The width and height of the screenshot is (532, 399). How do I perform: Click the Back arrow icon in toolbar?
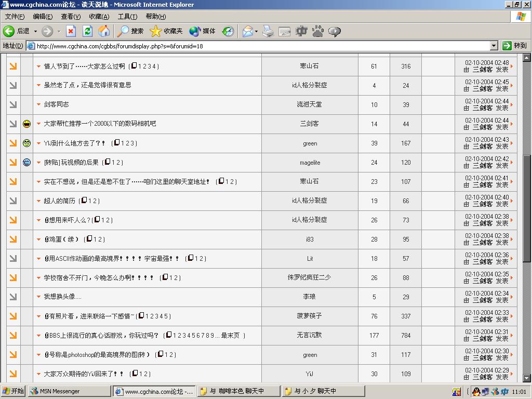click(x=9, y=31)
